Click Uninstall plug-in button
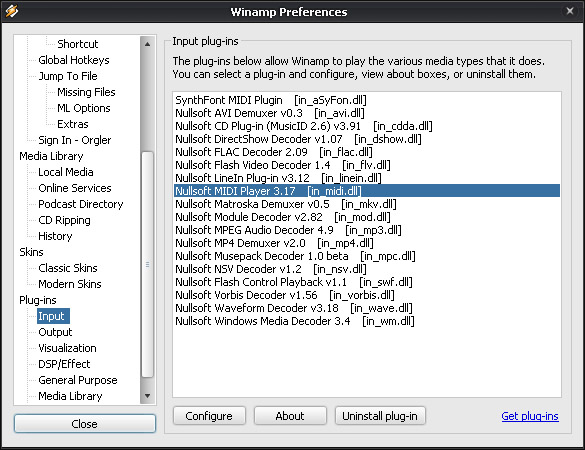 tap(380, 416)
